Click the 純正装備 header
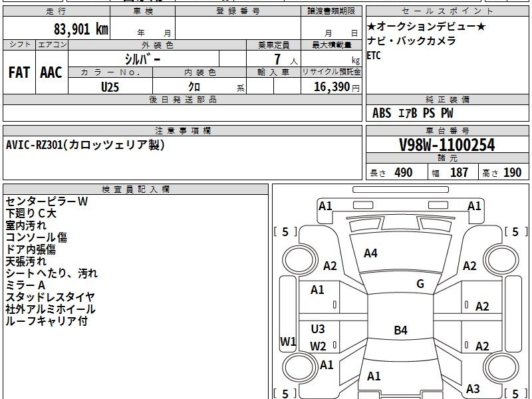Image resolution: width=532 pixels, height=399 pixels. tap(447, 100)
